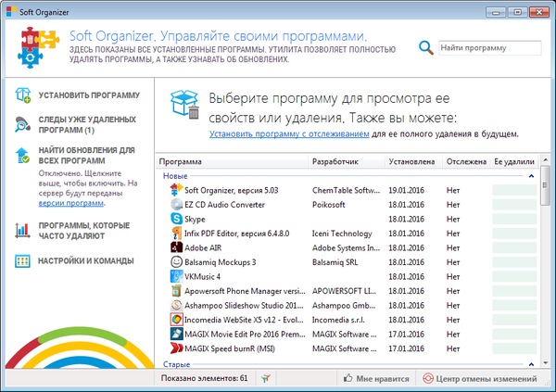Sort list by Установлена column header
Viewport: 556px width, 392px height.
tap(412, 161)
